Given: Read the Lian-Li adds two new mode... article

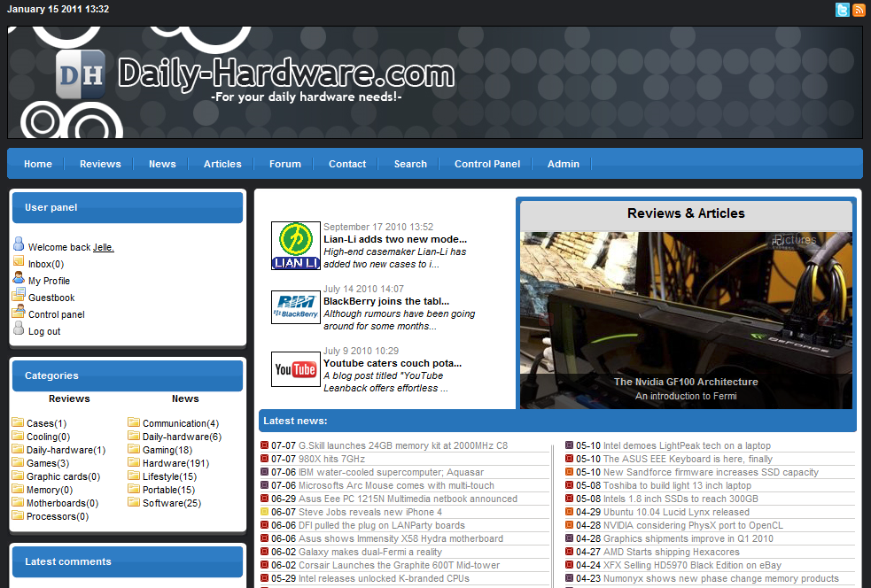Looking at the screenshot, I should click(x=395, y=239).
